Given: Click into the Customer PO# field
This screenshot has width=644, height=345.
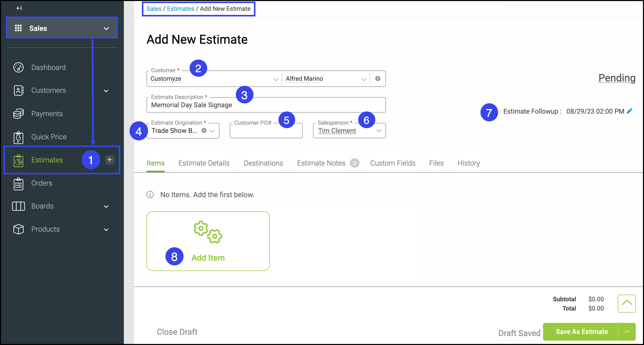Looking at the screenshot, I should coord(266,131).
